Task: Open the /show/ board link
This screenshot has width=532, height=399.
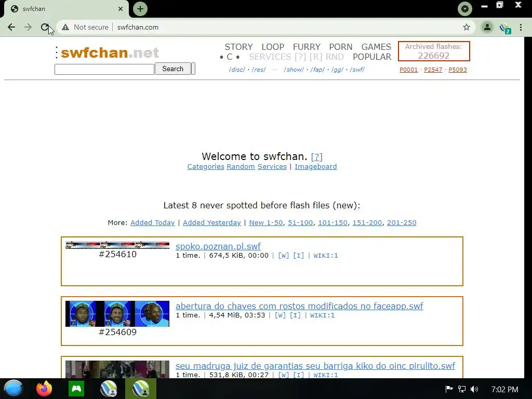Action: point(294,70)
